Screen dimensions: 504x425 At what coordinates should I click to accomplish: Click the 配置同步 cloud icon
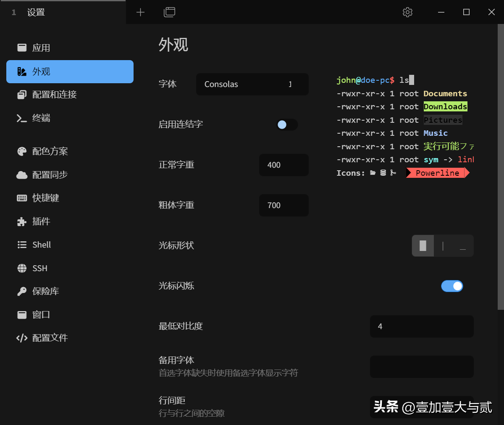click(22, 175)
